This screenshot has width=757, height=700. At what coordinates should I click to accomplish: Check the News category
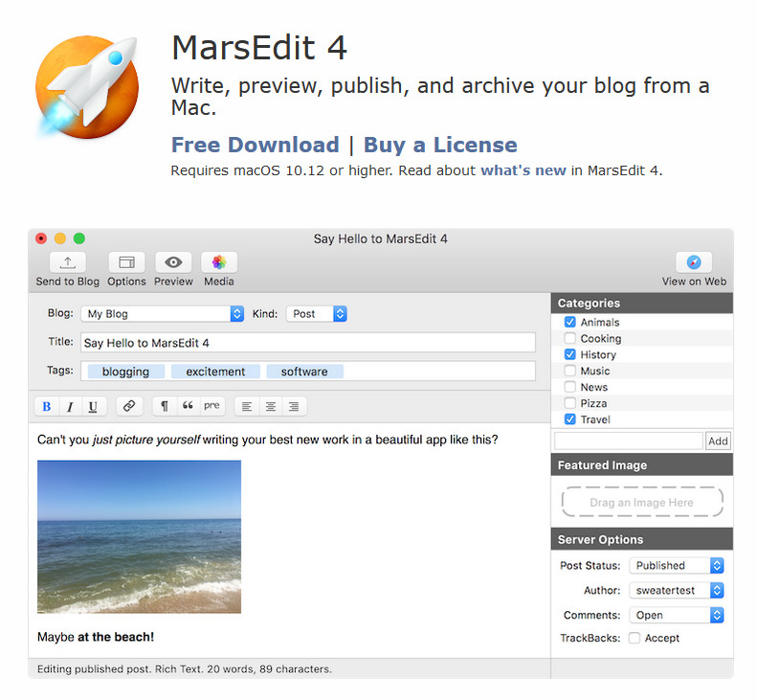570,387
